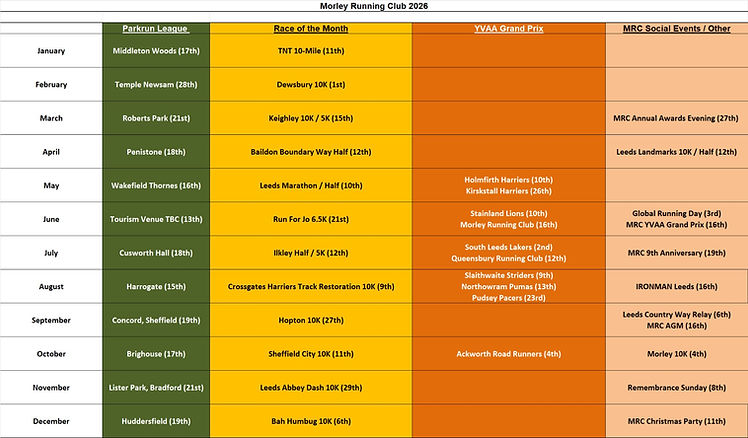Screen dimensions: 748x438
Task: Click the 'July' row label
Action: pos(51,253)
